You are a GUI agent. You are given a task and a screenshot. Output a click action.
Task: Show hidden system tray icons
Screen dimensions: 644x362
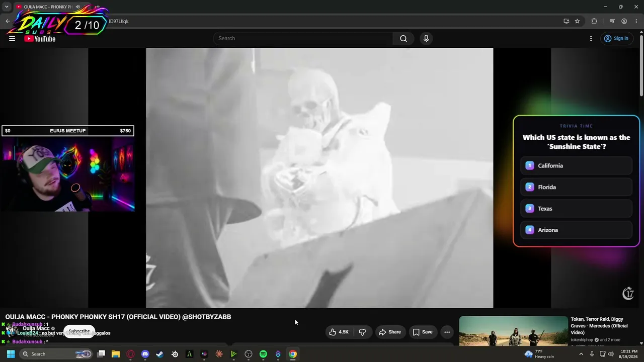click(581, 354)
